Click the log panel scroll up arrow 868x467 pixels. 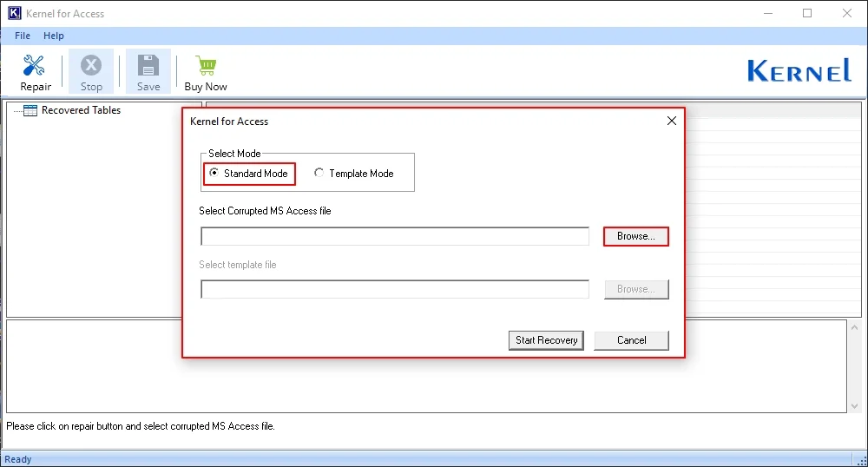coord(853,328)
